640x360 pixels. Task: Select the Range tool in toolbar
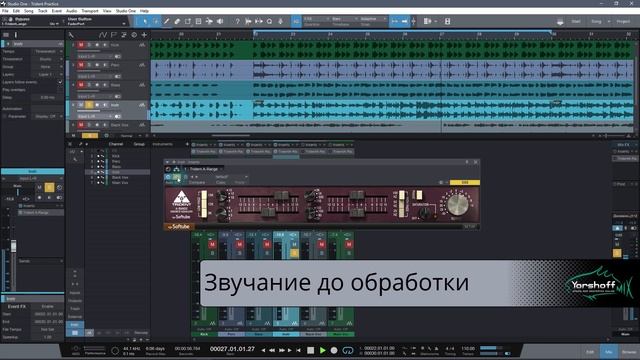pyautogui.click(x=156, y=21)
